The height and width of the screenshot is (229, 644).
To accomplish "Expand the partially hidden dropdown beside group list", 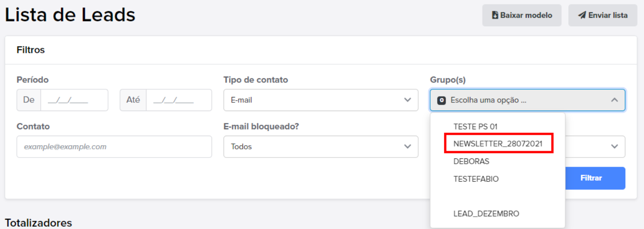I will (x=614, y=147).
